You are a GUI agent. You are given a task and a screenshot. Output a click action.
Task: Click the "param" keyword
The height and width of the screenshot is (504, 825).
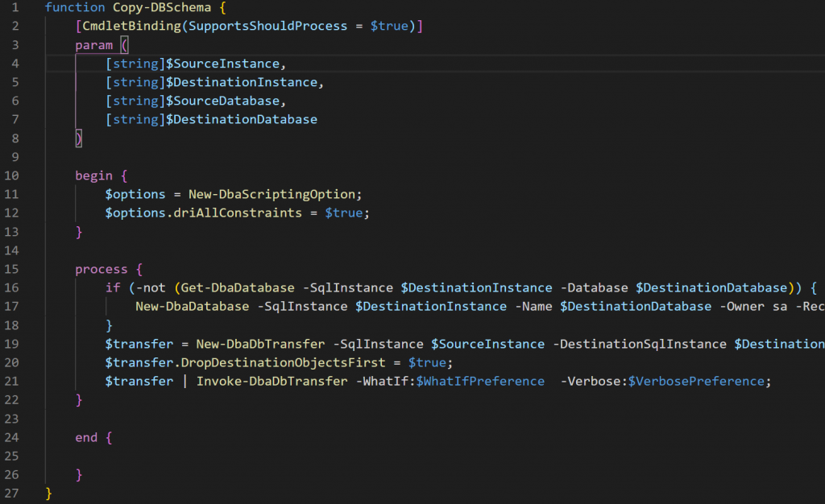pyautogui.click(x=93, y=45)
